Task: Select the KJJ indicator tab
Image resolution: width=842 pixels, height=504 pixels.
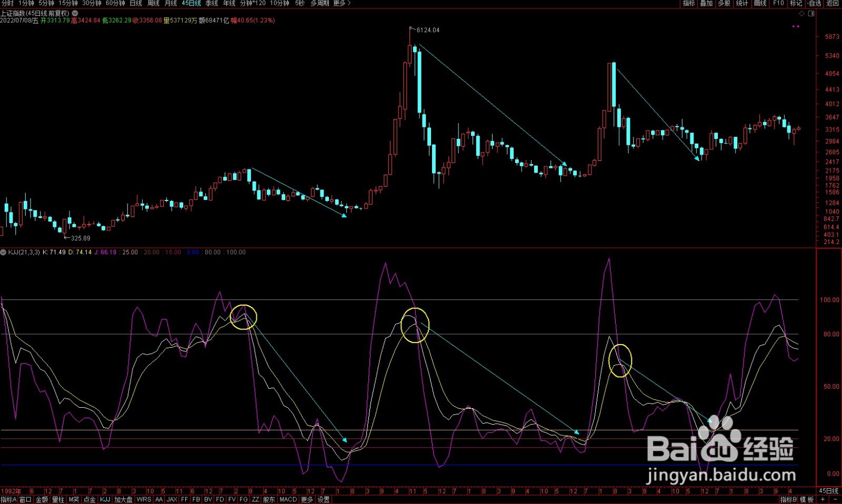Action: pyautogui.click(x=105, y=500)
